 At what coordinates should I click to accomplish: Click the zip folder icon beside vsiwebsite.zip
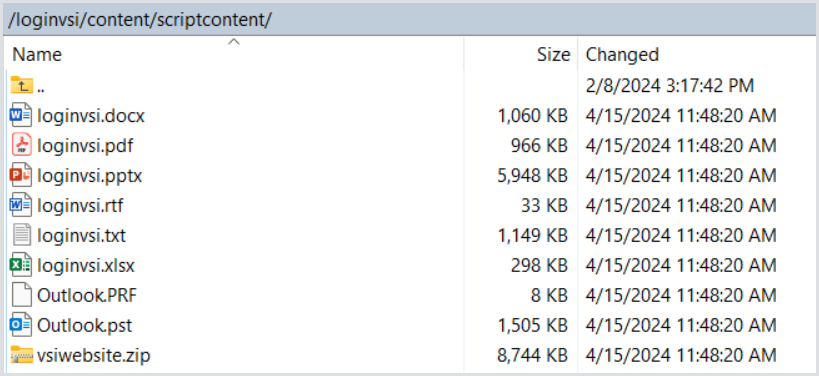21,356
